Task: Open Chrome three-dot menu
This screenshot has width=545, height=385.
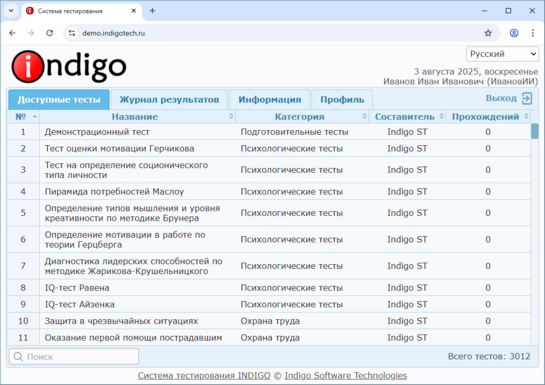Action: tap(532, 33)
